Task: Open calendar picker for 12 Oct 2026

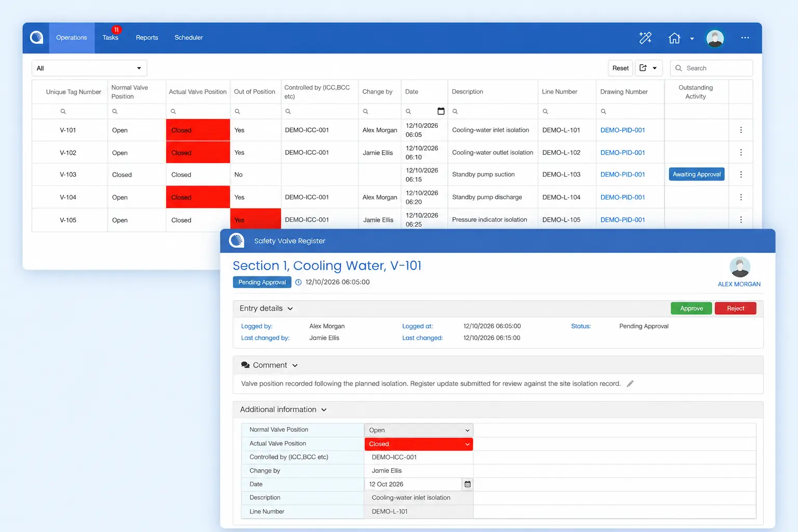Action: tap(468, 484)
